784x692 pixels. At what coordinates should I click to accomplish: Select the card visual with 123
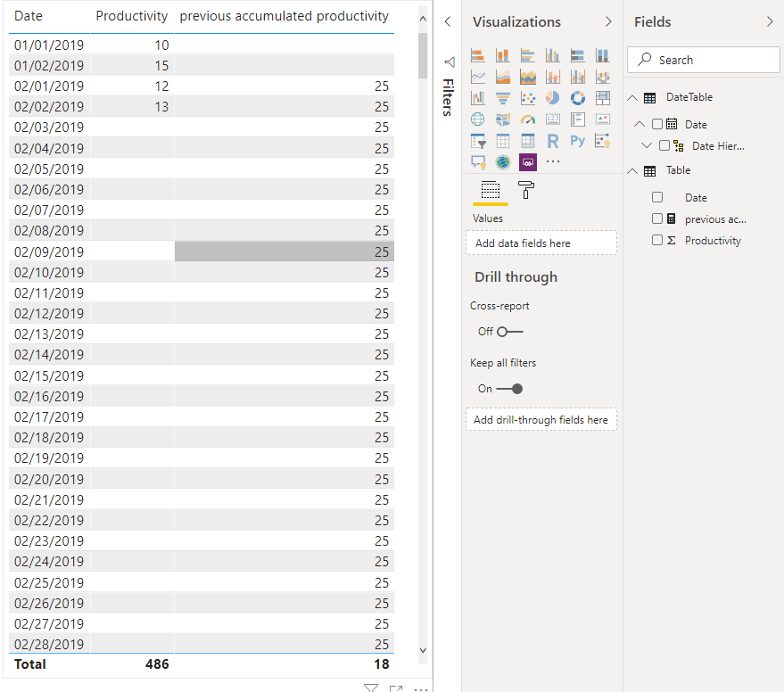click(x=553, y=119)
